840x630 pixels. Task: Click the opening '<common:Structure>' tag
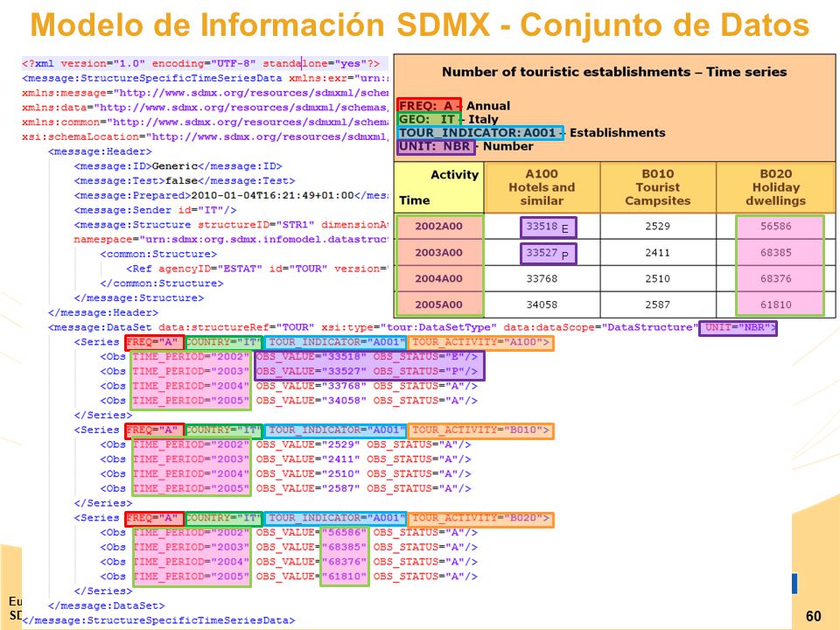click(x=158, y=254)
